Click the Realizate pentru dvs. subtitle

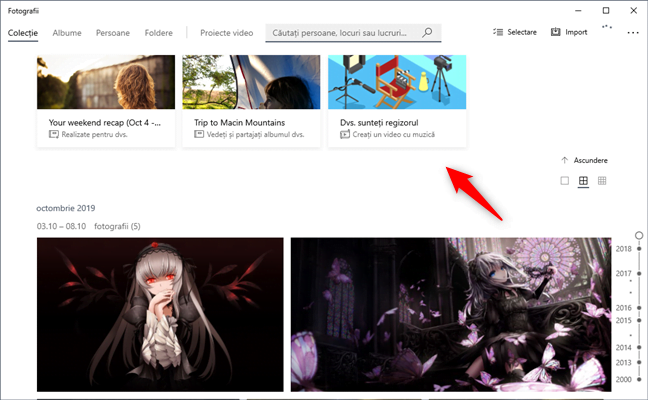(x=94, y=134)
